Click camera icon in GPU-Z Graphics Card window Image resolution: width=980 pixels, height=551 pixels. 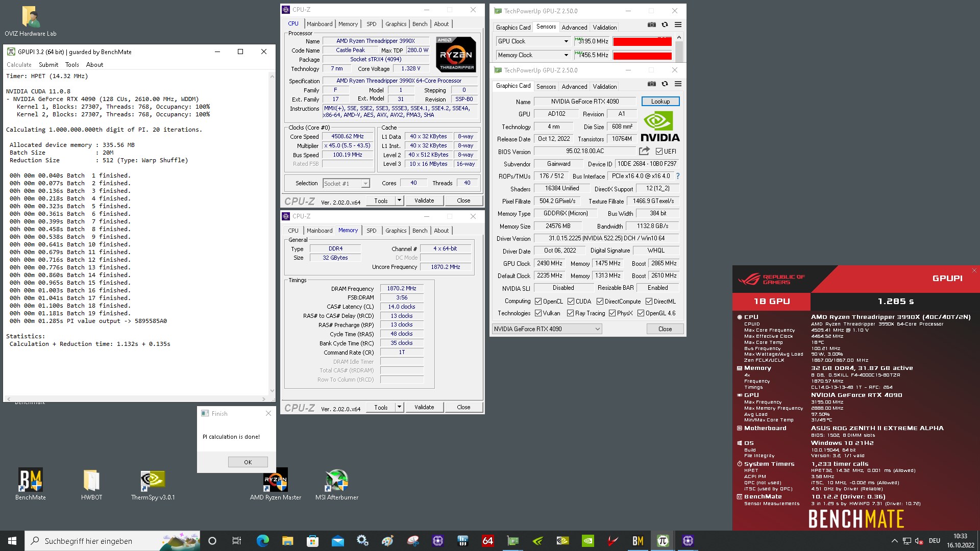click(x=652, y=84)
